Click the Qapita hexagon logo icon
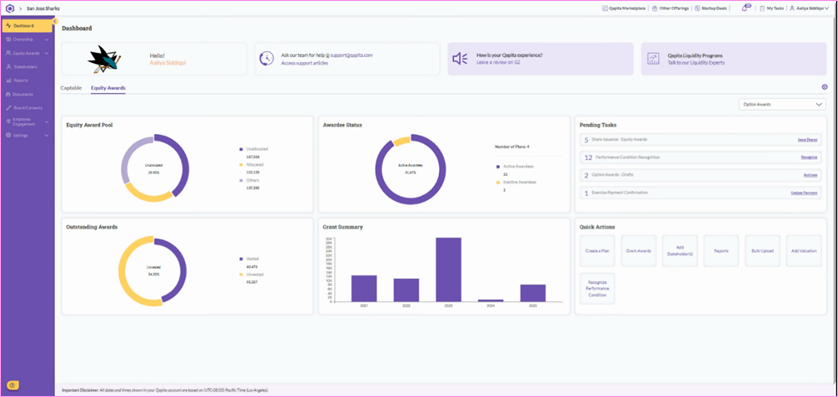This screenshot has height=397, width=838. 9,9
